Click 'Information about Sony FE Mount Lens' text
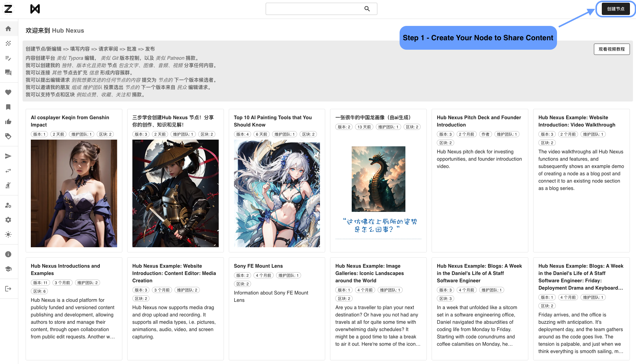The image size is (636, 364). [271, 296]
